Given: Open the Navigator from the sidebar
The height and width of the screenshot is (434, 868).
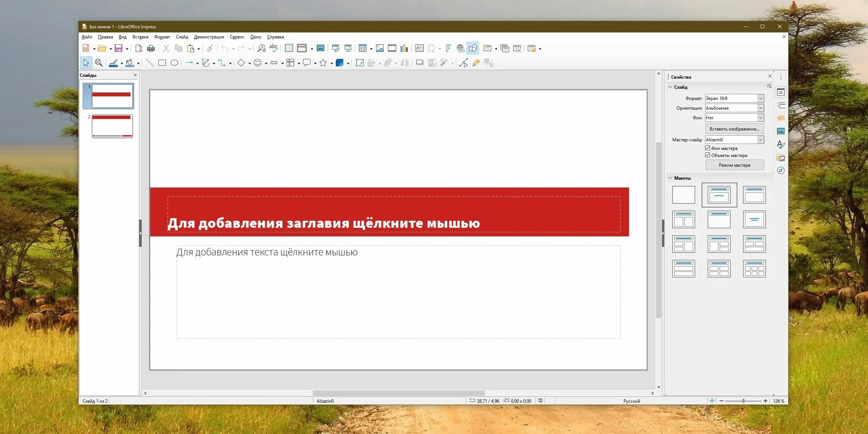Looking at the screenshot, I should coord(781,170).
